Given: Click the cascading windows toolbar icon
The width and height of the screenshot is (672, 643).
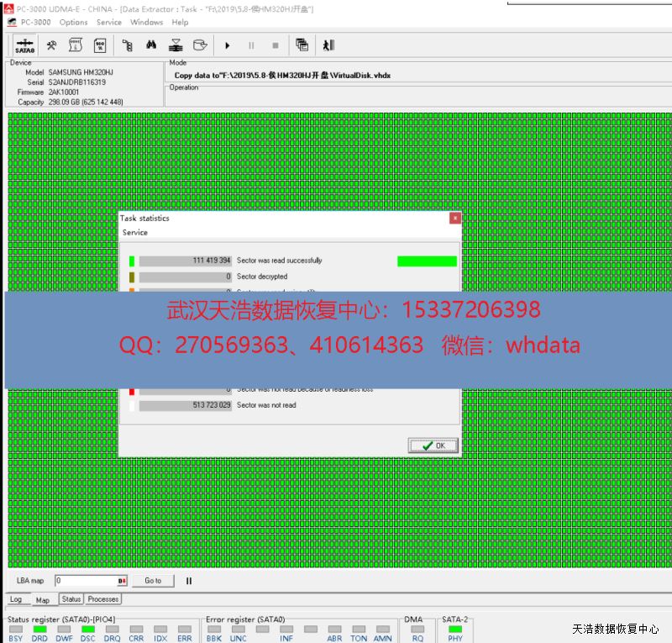Looking at the screenshot, I should coord(302,45).
